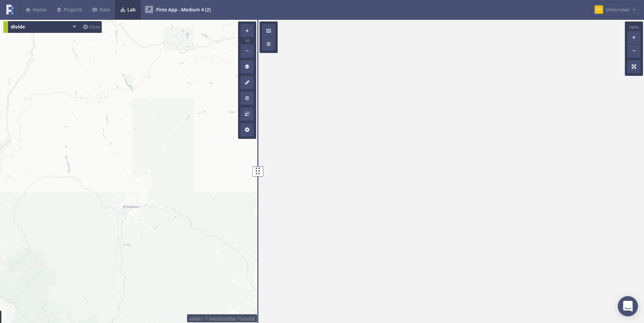Image resolution: width=644 pixels, height=323 pixels.
Task: Click the green color bar beside divide
Action: (6, 27)
